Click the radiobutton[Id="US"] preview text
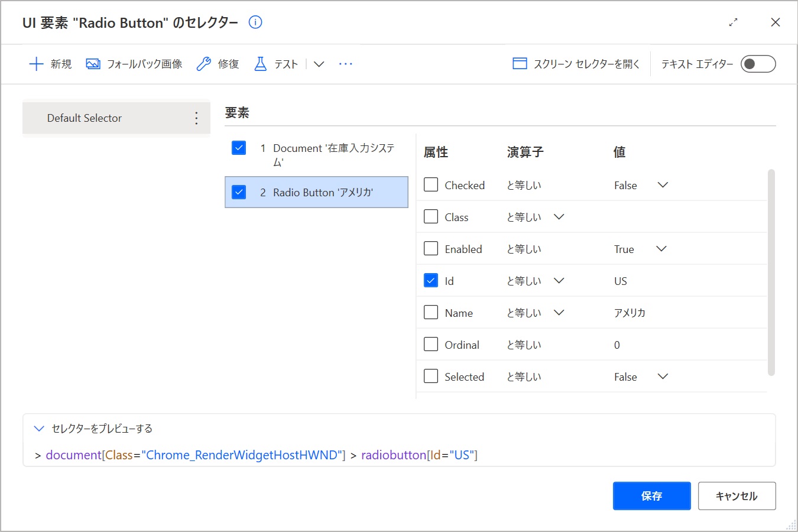Viewport: 798px width, 532px height. 419,455
